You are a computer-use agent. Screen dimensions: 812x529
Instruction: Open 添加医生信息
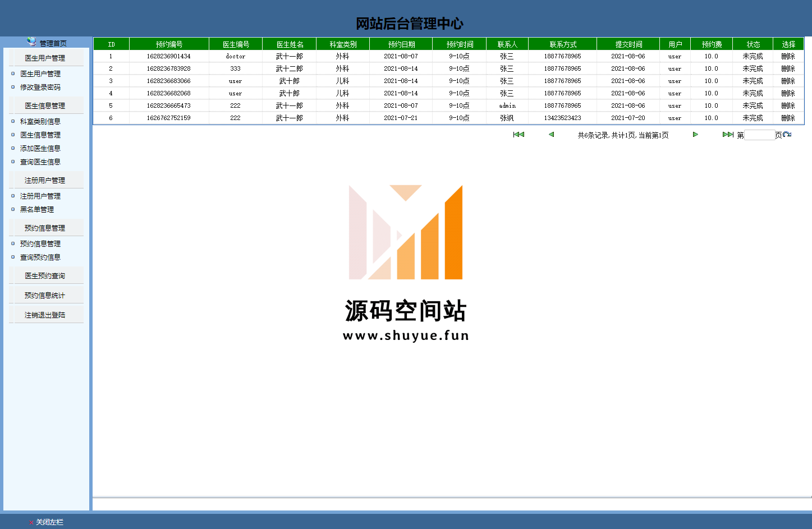pos(40,148)
